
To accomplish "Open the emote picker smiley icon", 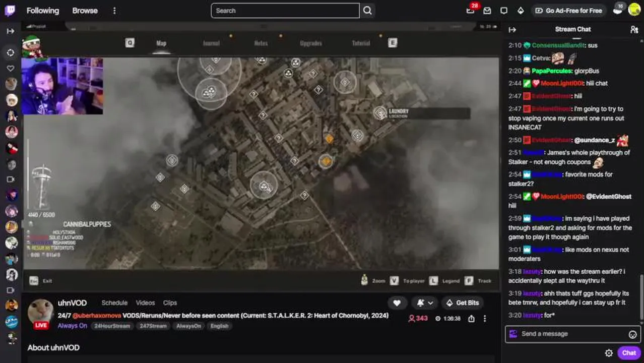I will pyautogui.click(x=633, y=334).
